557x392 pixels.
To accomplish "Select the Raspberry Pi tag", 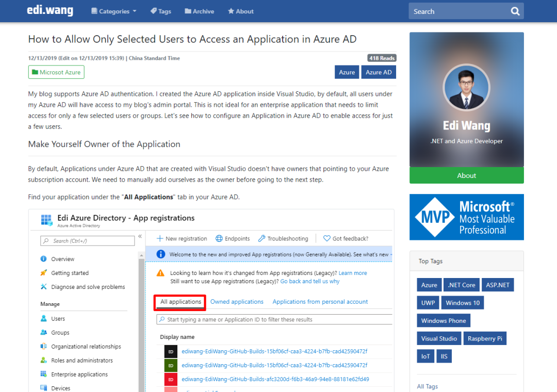I will 485,338.
